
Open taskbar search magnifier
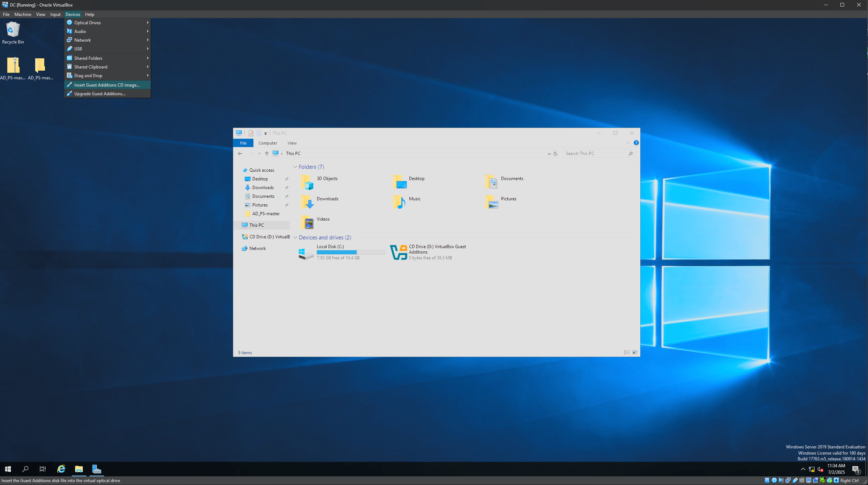coord(25,469)
